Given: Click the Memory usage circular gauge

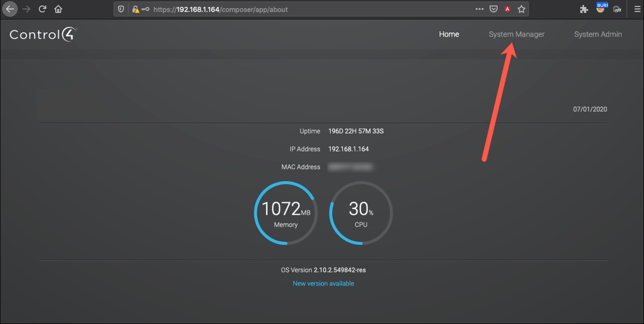Looking at the screenshot, I should coord(286,213).
